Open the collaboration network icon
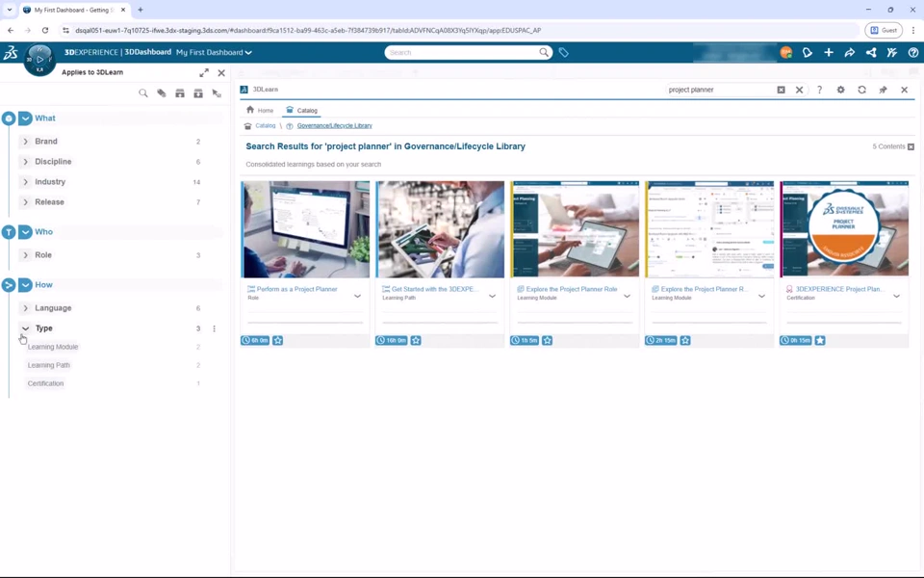This screenshot has height=578, width=924. (x=870, y=52)
